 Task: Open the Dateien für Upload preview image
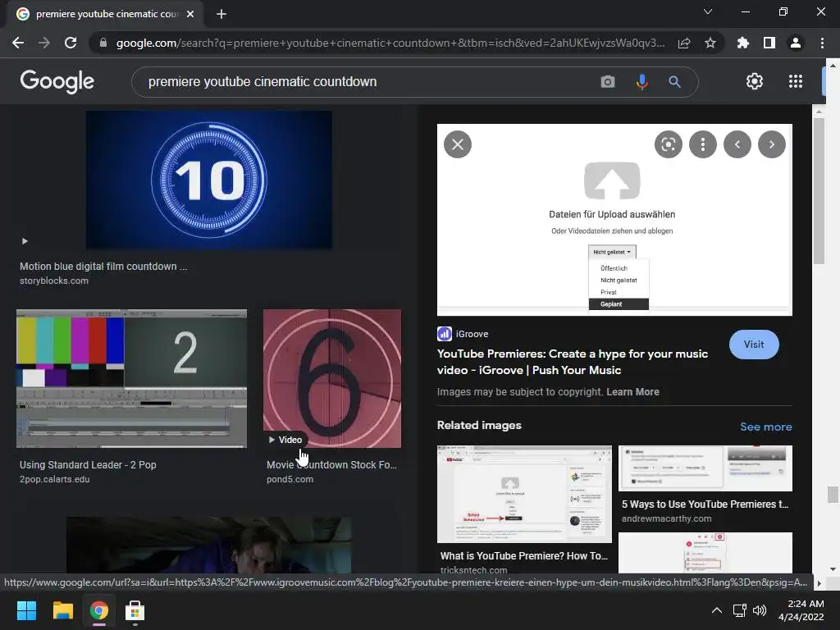pos(614,220)
